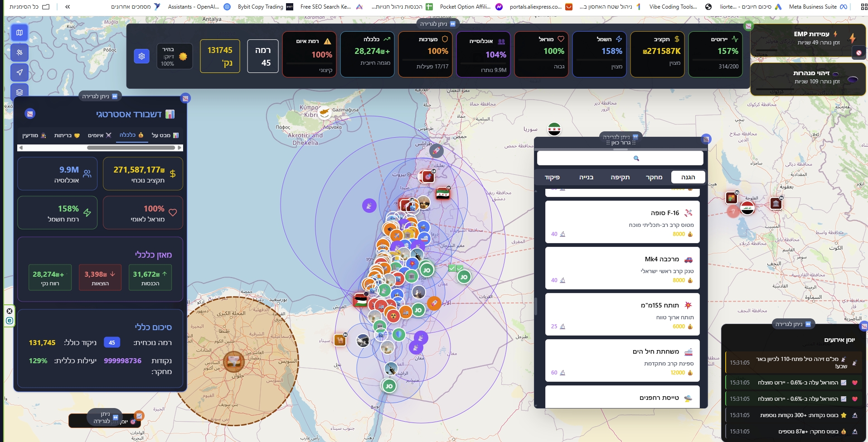
Task: Collapse the strategic dashboard via header chart button
Action: 30,114
